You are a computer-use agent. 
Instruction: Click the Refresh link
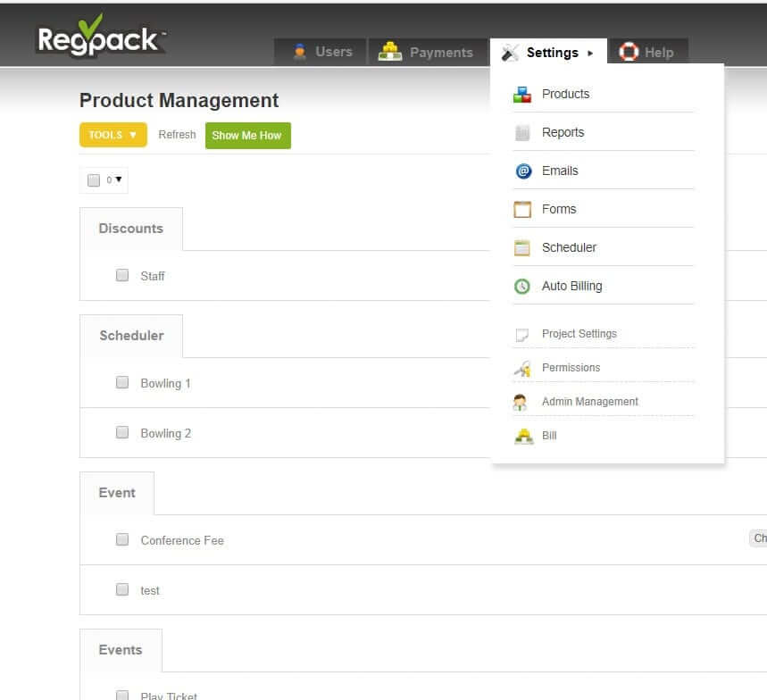pyautogui.click(x=177, y=135)
